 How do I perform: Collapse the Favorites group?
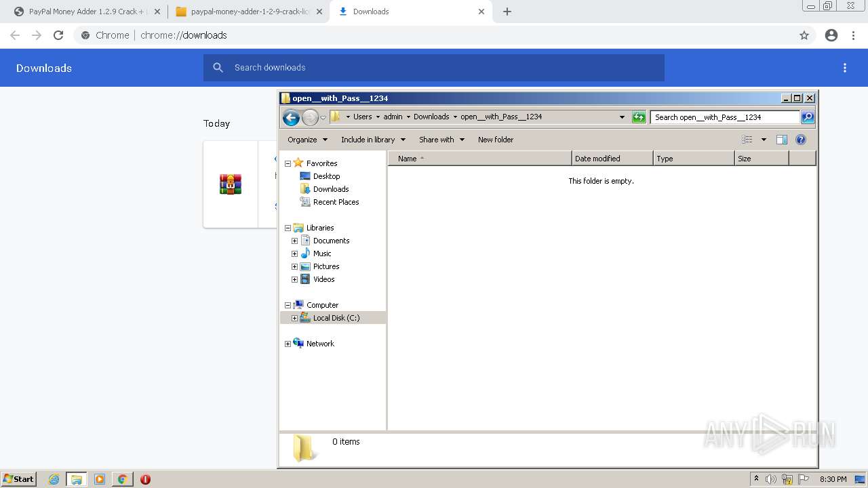click(x=288, y=163)
